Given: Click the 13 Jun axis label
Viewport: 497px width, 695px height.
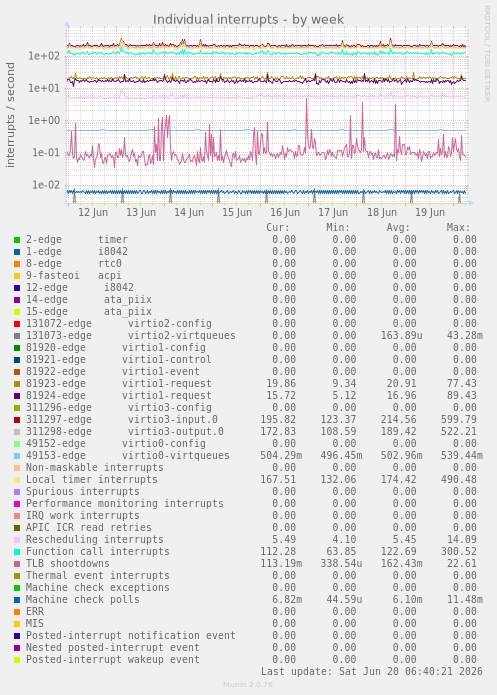Looking at the screenshot, I should (141, 212).
